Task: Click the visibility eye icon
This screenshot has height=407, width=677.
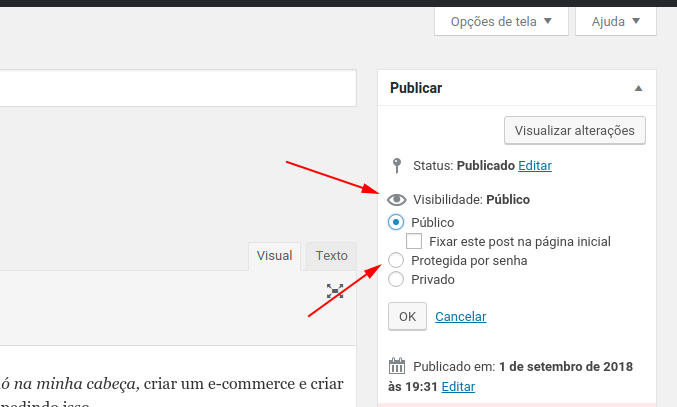Action: coord(396,200)
